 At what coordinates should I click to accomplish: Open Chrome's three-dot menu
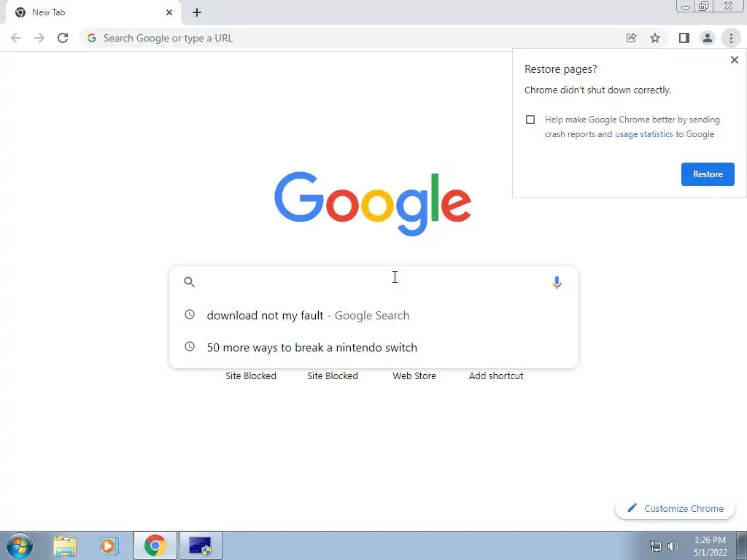pyautogui.click(x=731, y=38)
